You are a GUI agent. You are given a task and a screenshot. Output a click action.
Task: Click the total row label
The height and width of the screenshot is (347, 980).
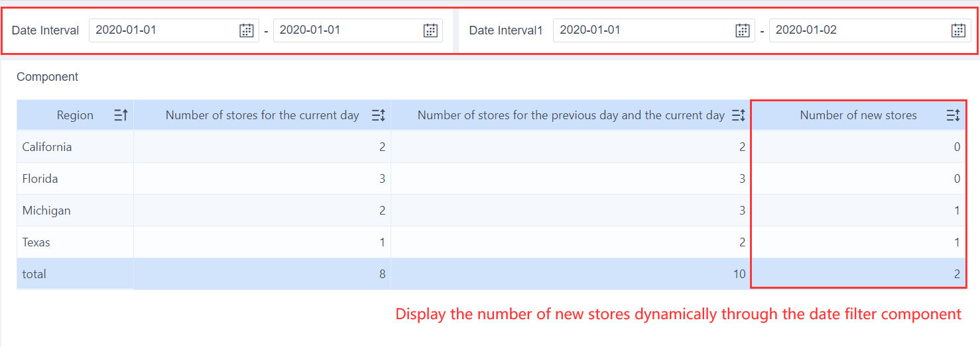[34, 274]
